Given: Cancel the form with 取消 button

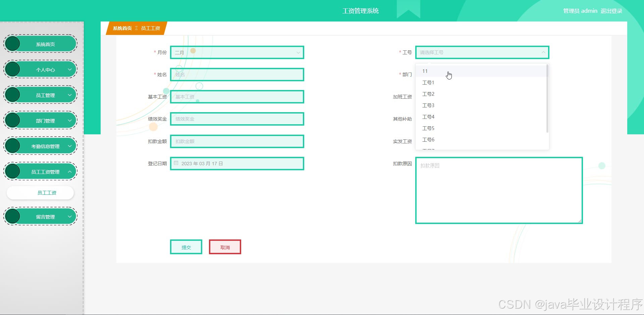Looking at the screenshot, I should coord(225,247).
